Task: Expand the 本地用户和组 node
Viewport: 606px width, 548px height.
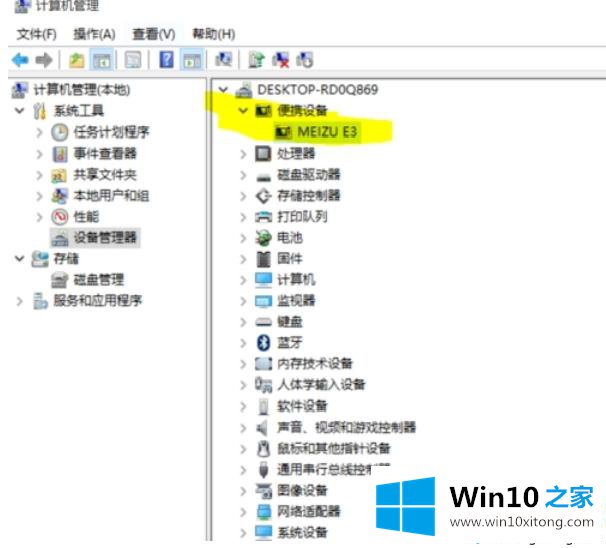Action: point(39,196)
